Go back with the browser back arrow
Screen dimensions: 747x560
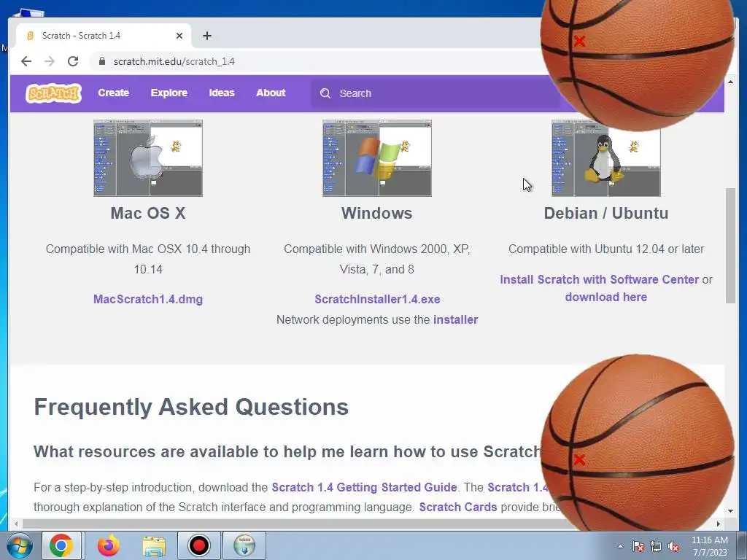click(x=26, y=61)
